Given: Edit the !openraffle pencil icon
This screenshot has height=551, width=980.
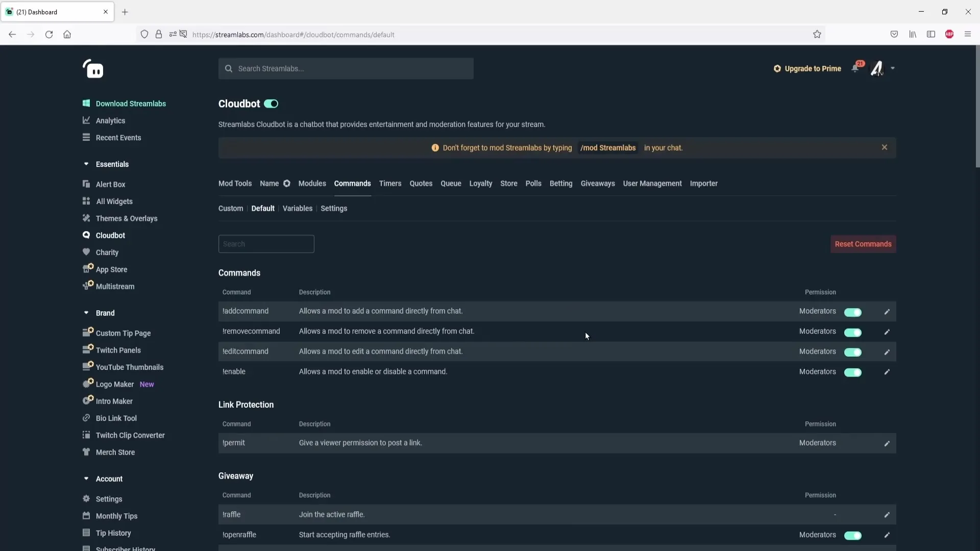Looking at the screenshot, I should tap(887, 535).
